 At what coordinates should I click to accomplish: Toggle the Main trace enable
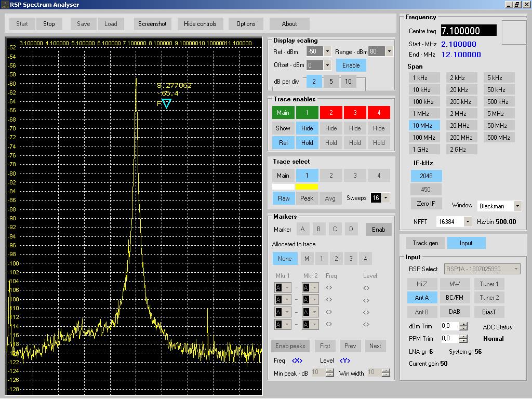[283, 113]
